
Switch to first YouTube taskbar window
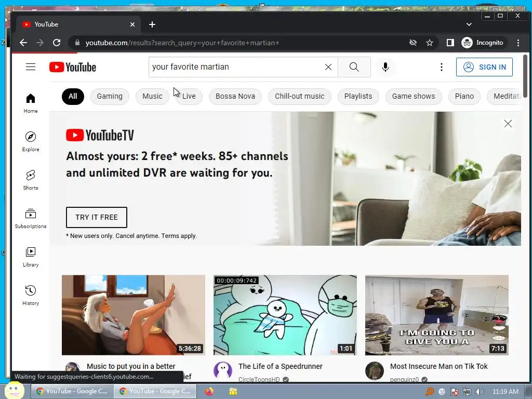point(72,391)
